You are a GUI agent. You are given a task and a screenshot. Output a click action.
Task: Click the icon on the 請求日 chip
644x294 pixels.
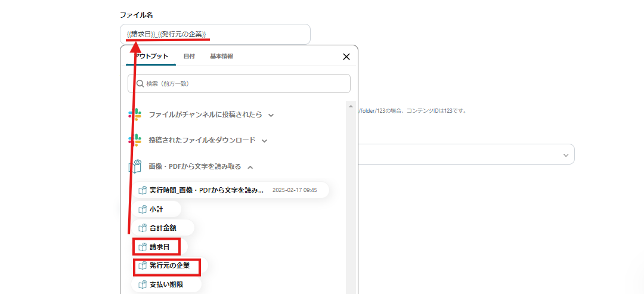(143, 247)
